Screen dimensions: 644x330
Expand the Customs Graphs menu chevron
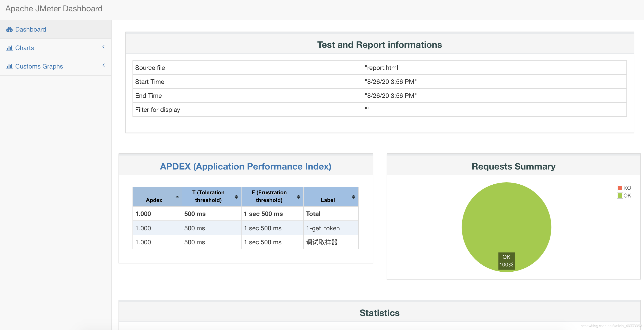click(103, 65)
